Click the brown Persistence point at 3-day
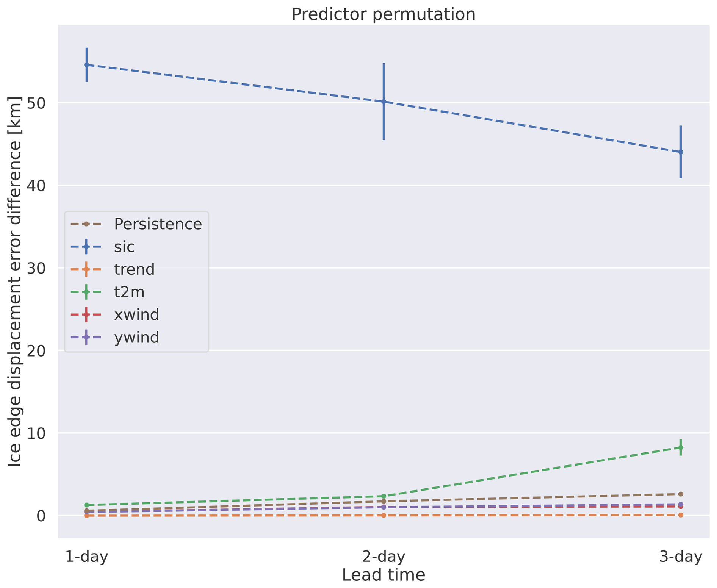The image size is (717, 588). point(681,494)
